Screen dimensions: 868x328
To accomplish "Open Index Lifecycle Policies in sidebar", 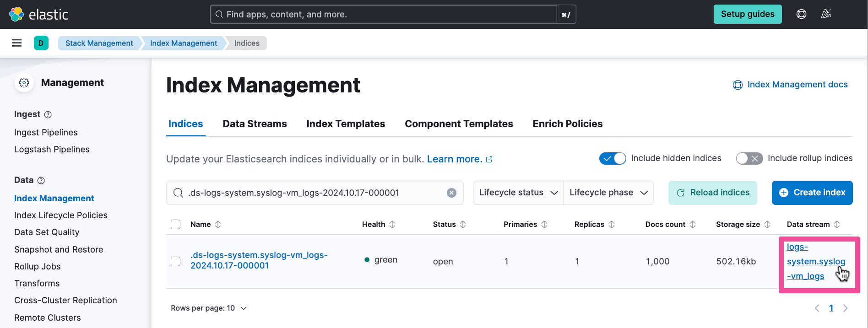I will (x=61, y=215).
